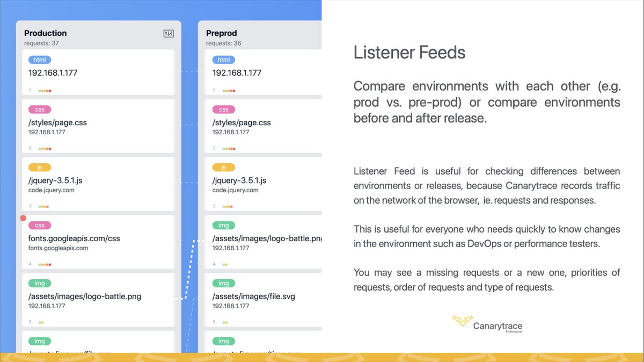Click the Production column title
Image resolution: width=644 pixels, height=362 pixels.
[x=46, y=33]
